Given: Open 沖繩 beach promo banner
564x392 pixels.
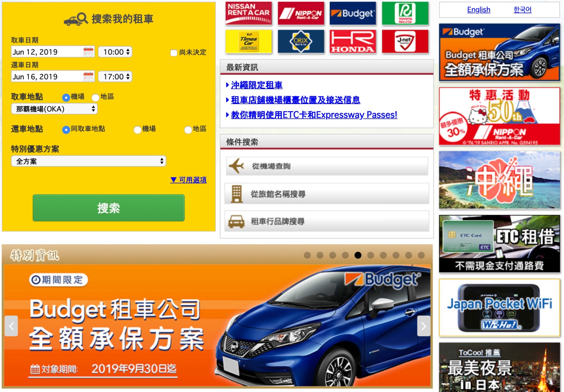Looking at the screenshot, I should pyautogui.click(x=499, y=180).
